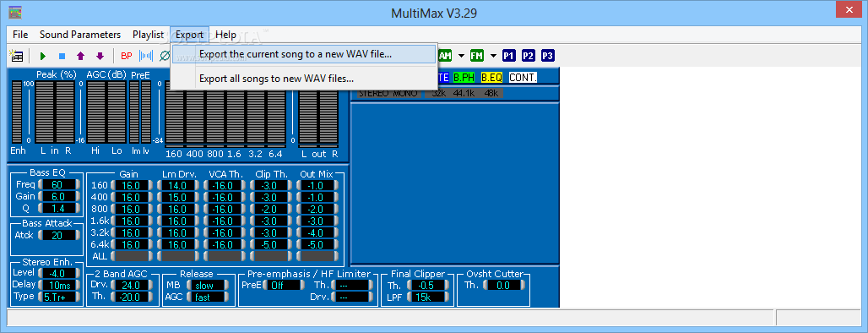Screen dimensions: 868x333
Task: Click the 6.4k band VCA Th. field
Action: pyautogui.click(x=225, y=244)
